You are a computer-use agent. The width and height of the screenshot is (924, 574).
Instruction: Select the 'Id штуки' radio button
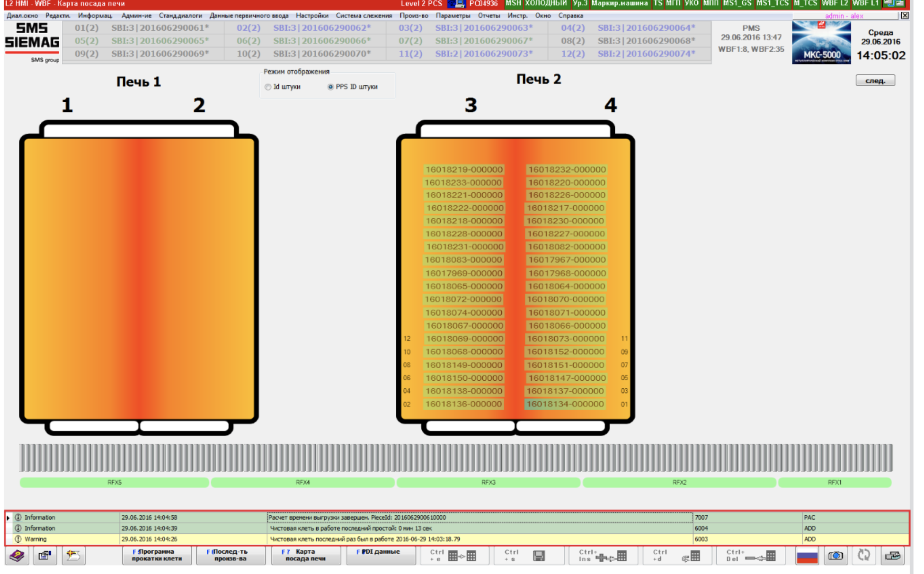pos(268,87)
